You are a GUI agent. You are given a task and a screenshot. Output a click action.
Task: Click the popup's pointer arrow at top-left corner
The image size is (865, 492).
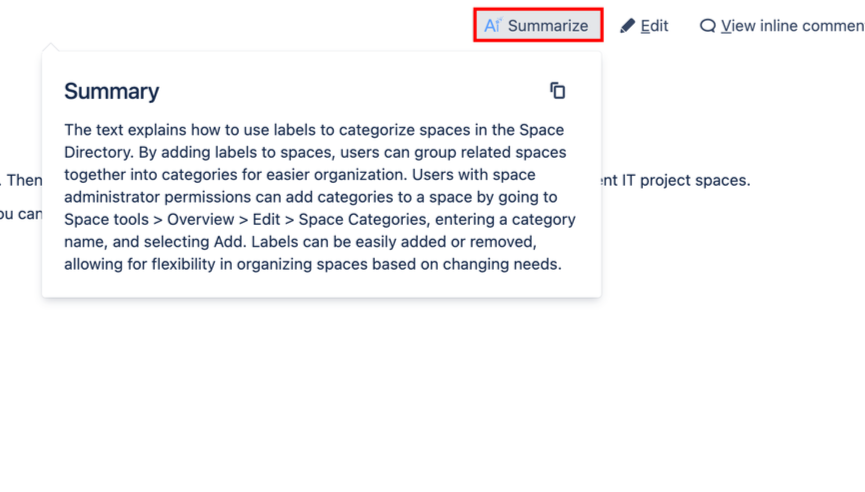click(x=51, y=47)
